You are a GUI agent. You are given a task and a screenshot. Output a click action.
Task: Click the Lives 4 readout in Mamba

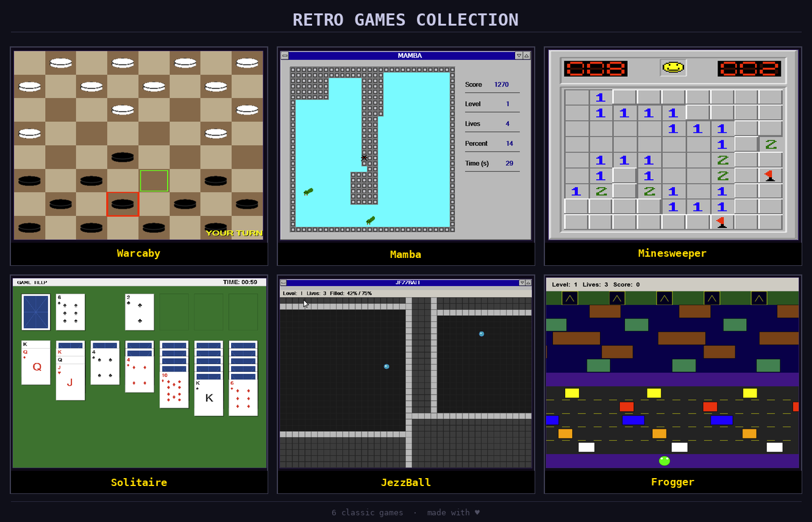(x=487, y=124)
